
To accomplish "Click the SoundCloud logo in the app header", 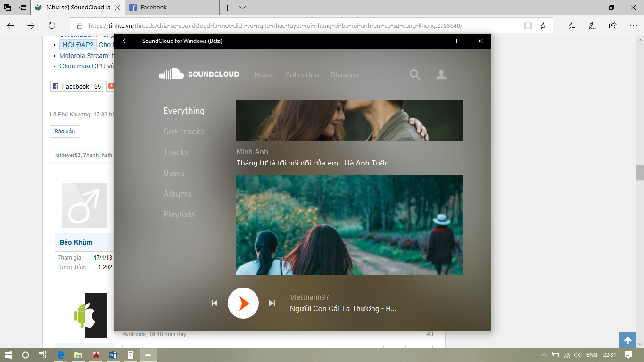I will [x=199, y=74].
